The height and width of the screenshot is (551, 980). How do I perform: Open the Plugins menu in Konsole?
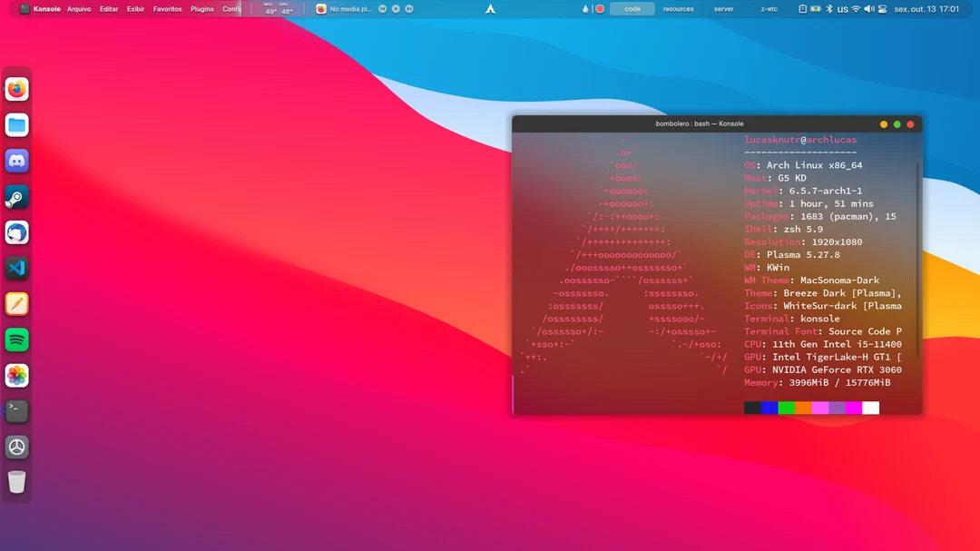(201, 8)
